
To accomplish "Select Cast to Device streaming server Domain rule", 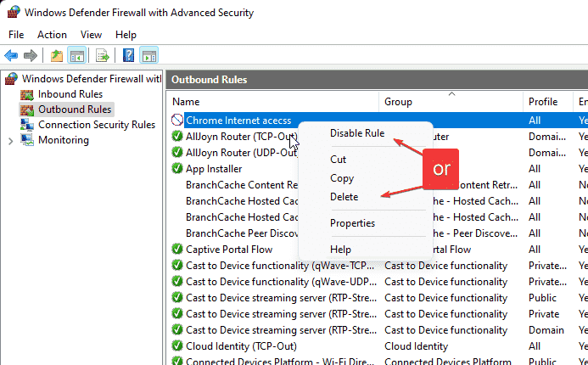I will 281,330.
